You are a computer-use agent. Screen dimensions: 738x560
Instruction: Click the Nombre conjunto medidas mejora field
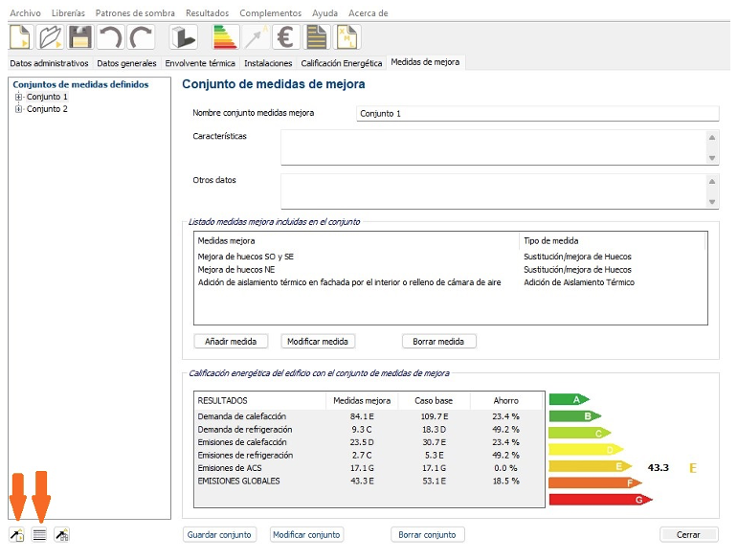click(536, 113)
